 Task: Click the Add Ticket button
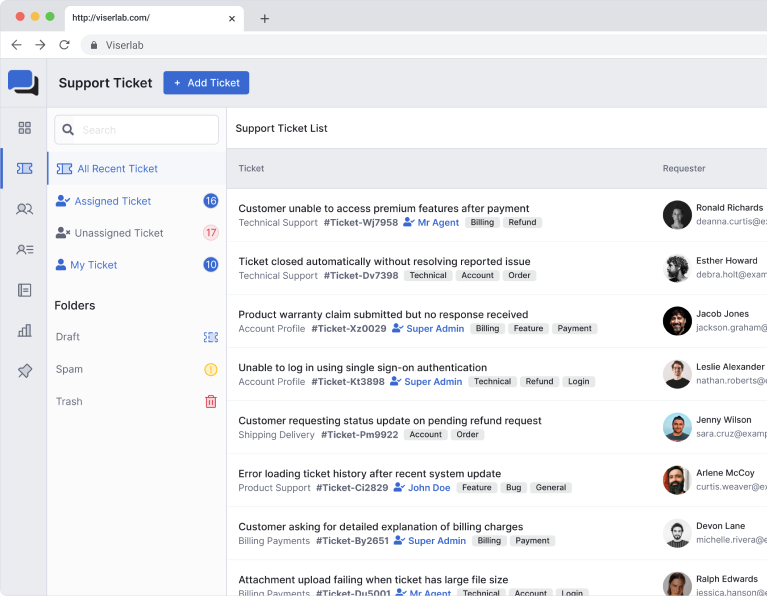[x=206, y=83]
